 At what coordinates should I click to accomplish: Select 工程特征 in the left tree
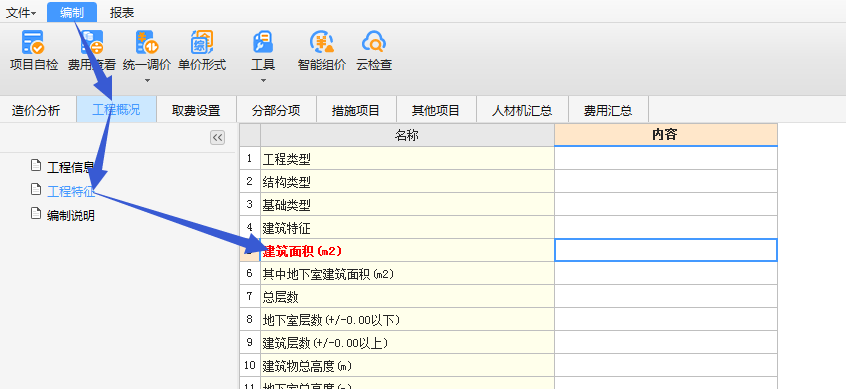tap(71, 192)
